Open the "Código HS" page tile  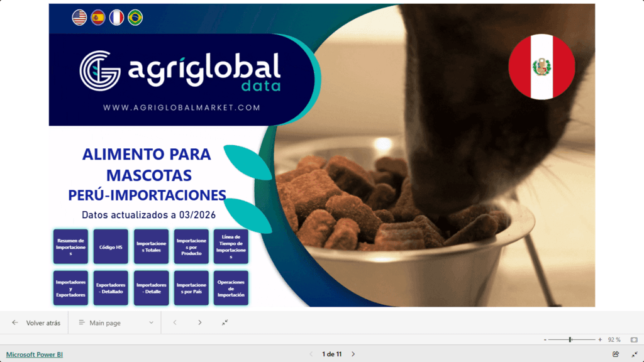coord(111,246)
